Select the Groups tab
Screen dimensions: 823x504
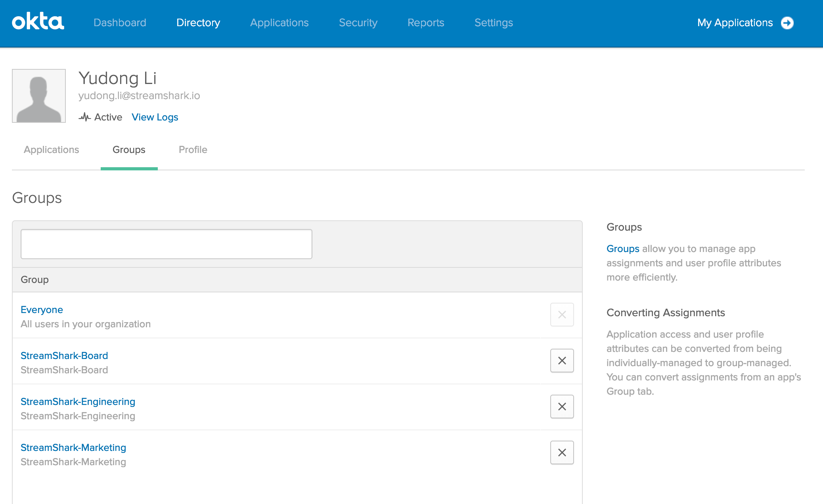(129, 149)
